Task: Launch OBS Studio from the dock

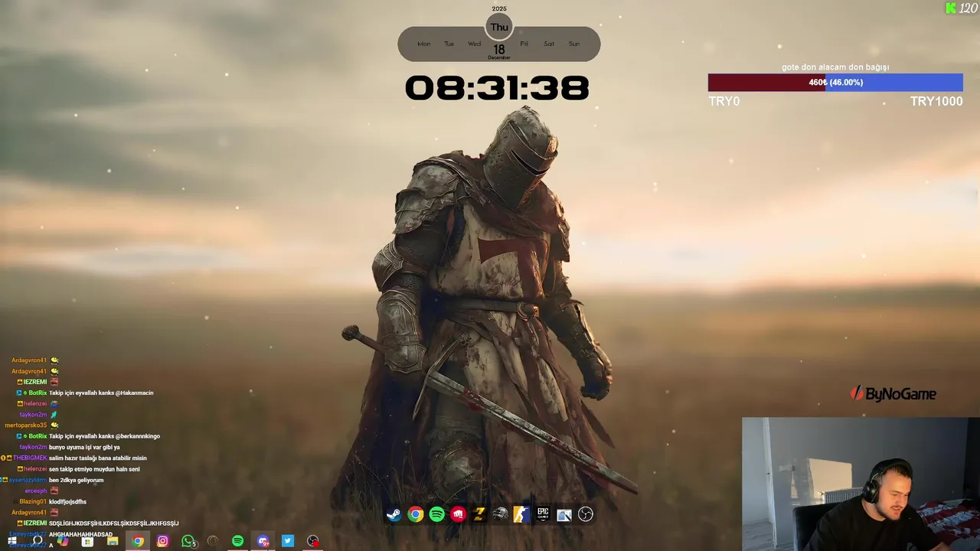Action: point(586,514)
